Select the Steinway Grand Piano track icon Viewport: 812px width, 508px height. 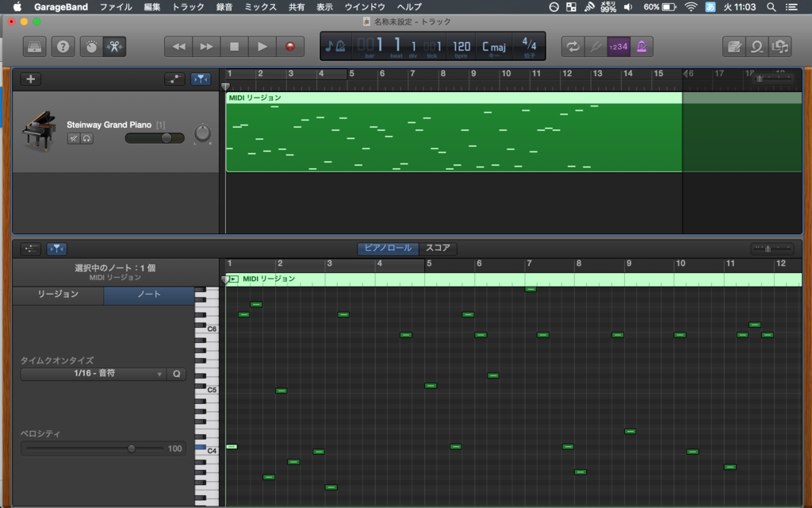click(39, 131)
